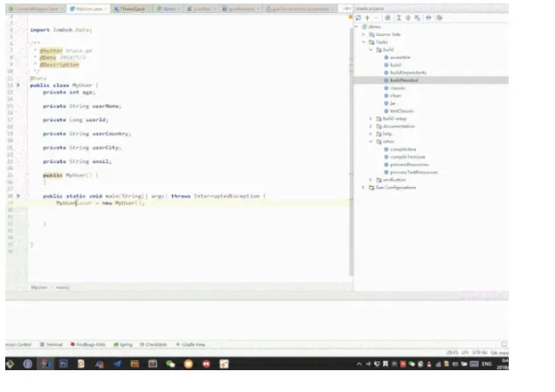This screenshot has width=555, height=392.
Task: Open the Gradle View tool window
Action: (191, 344)
